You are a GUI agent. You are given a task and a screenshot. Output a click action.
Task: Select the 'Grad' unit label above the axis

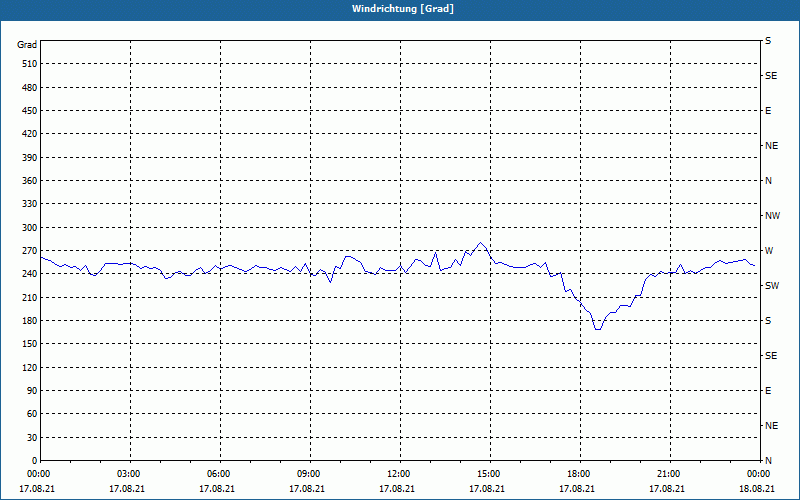point(27,45)
